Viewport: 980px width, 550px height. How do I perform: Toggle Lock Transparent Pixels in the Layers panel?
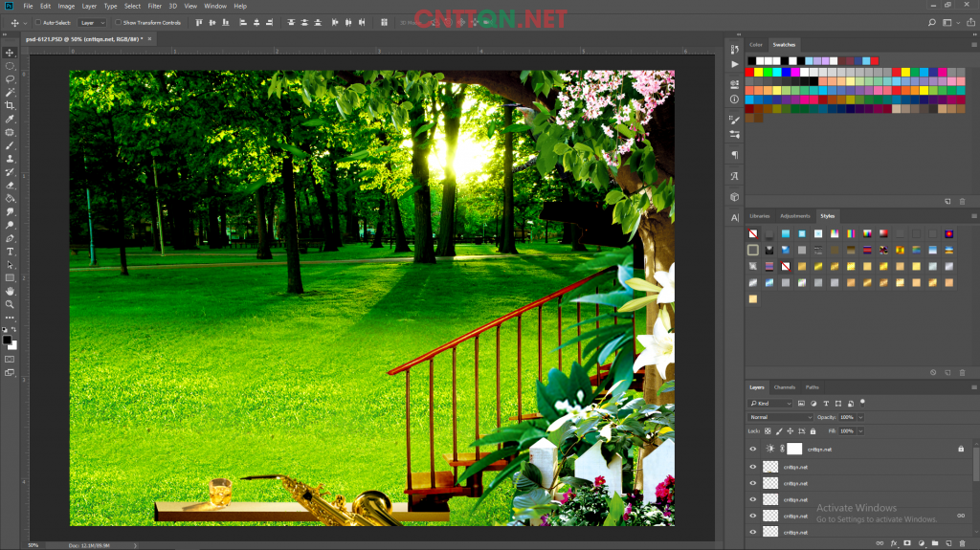click(x=768, y=431)
